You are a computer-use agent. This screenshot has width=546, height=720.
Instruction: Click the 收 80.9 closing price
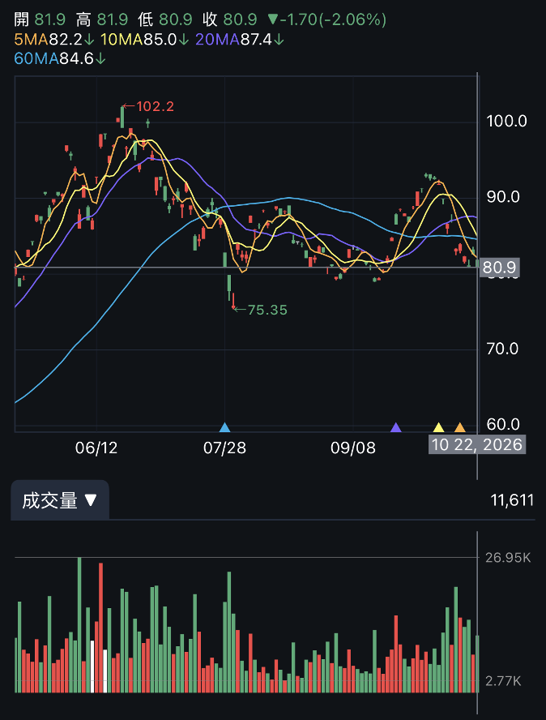point(230,20)
